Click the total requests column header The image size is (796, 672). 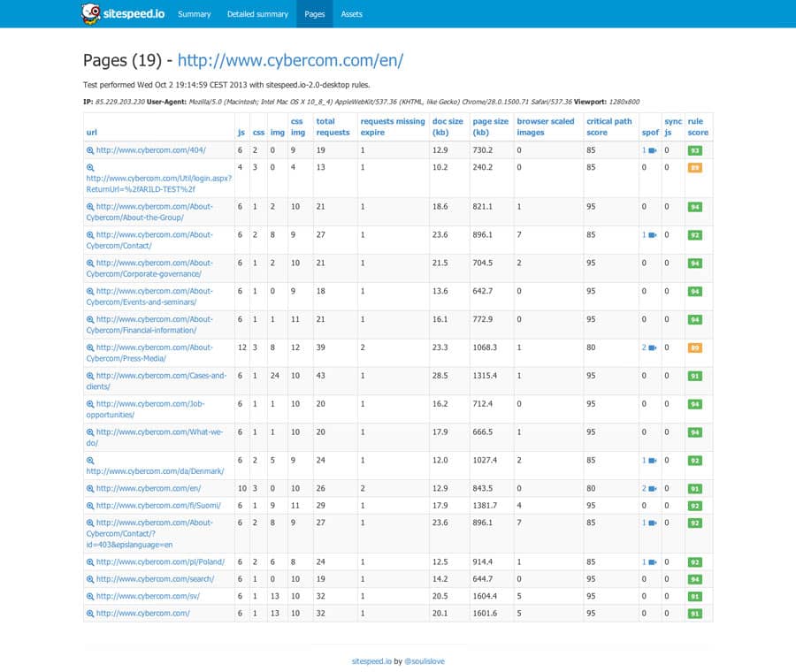point(333,127)
